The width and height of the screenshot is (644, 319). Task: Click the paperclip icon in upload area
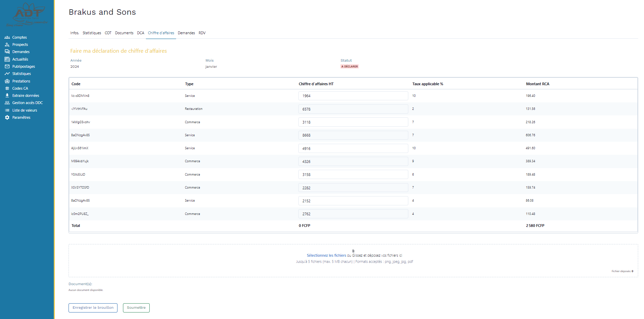tap(353, 251)
